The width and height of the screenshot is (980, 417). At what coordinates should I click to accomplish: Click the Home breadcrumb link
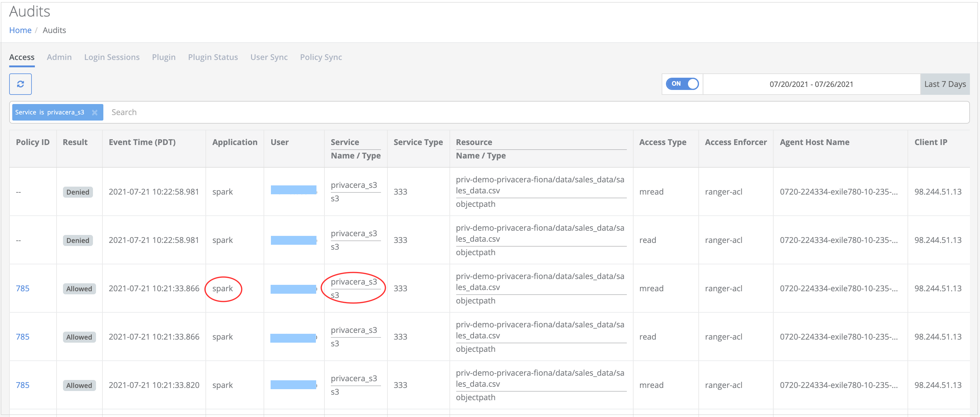20,30
